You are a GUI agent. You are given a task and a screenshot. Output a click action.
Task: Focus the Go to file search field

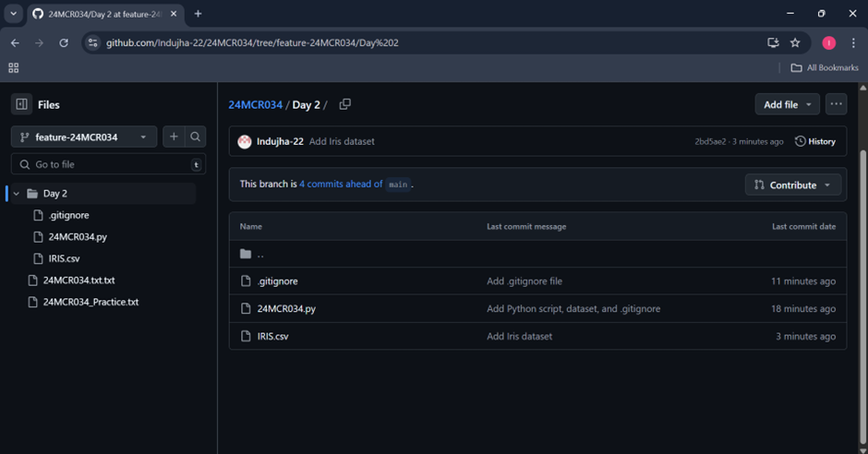[x=109, y=164]
